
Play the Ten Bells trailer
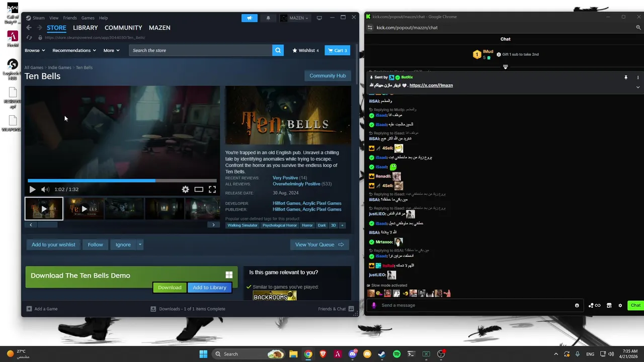(x=32, y=190)
